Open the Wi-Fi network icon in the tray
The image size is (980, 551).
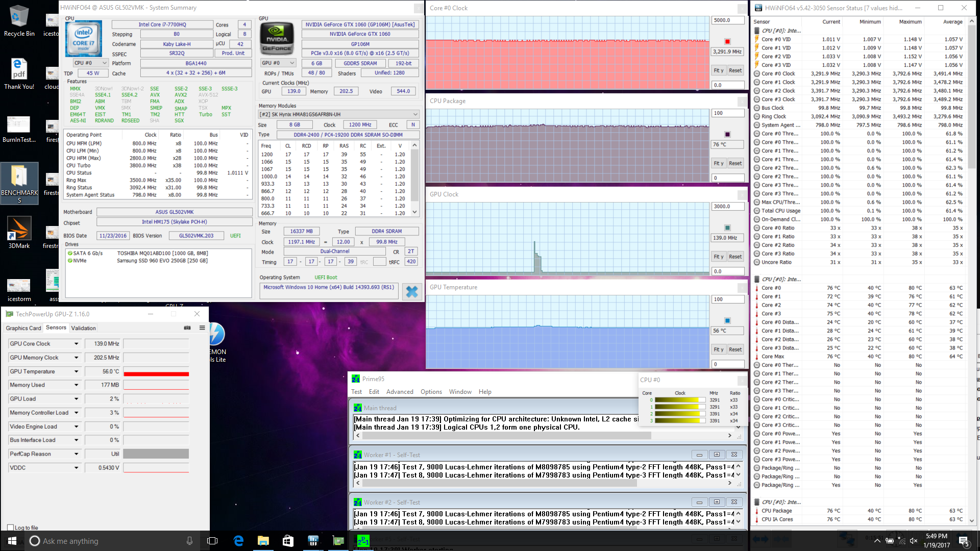[x=901, y=541]
